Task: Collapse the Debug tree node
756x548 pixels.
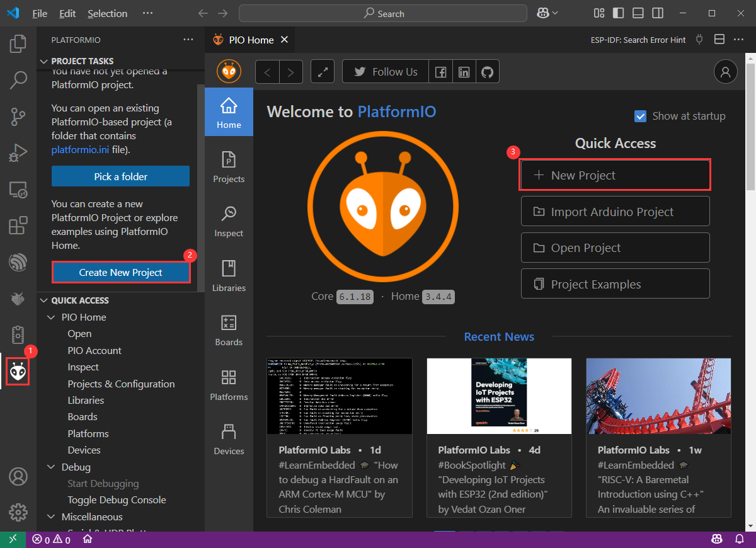Action: (52, 467)
